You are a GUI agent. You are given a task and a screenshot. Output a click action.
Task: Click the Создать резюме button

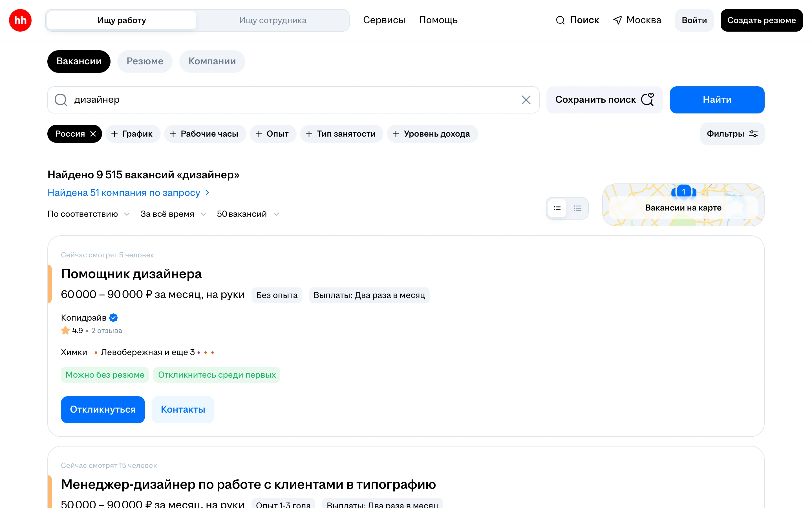761,20
